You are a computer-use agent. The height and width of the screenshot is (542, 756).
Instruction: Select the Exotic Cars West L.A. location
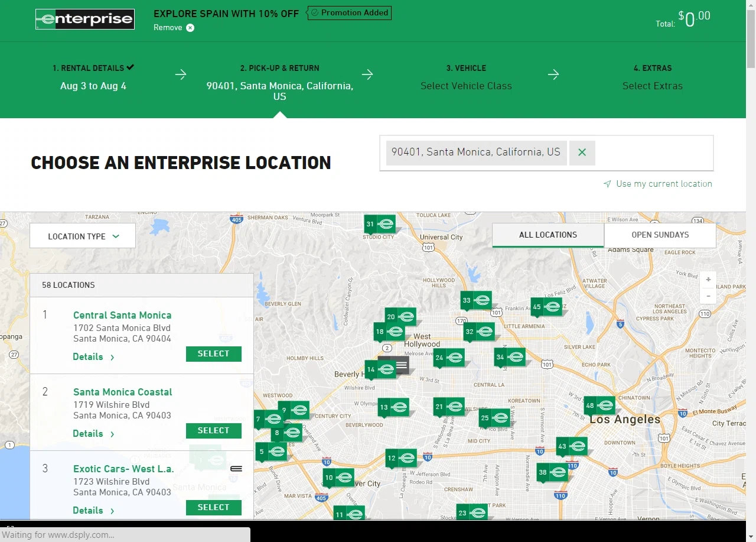pos(214,508)
